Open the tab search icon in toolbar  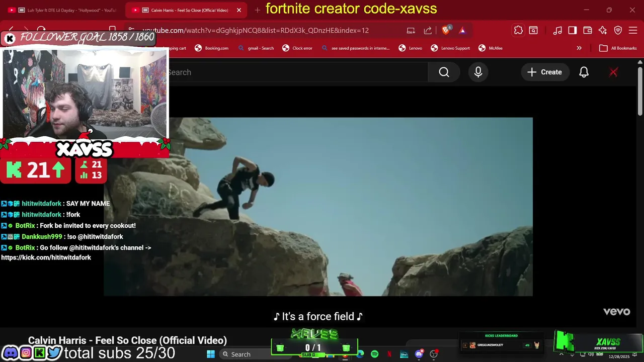click(533, 30)
